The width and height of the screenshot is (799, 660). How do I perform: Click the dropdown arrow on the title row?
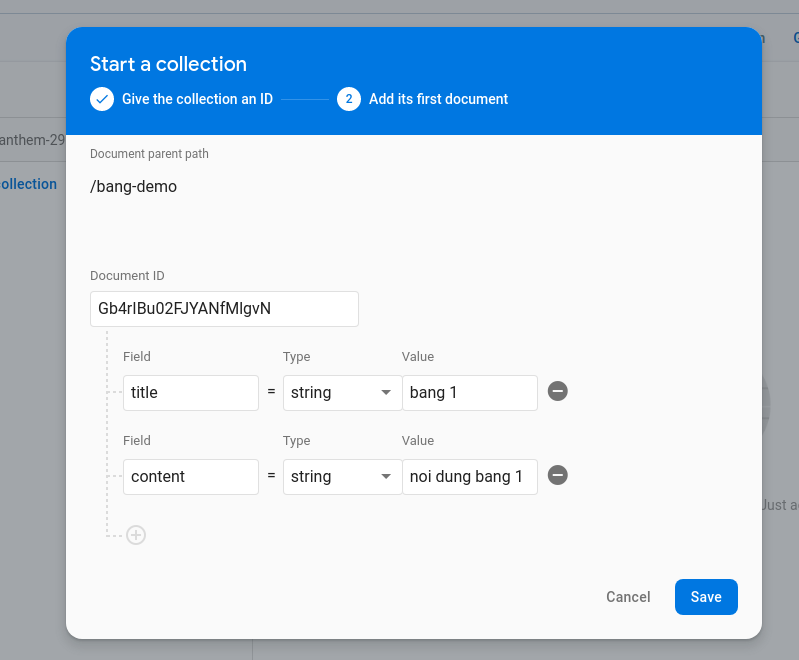(386, 393)
